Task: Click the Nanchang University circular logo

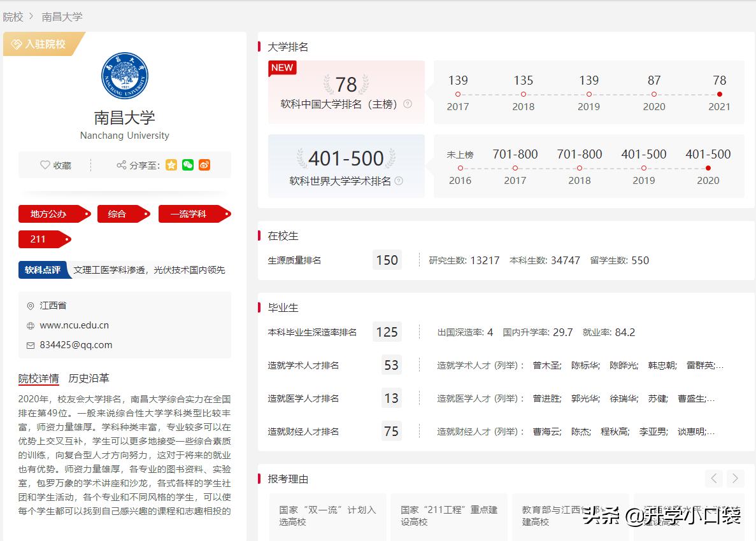Action: (x=124, y=76)
